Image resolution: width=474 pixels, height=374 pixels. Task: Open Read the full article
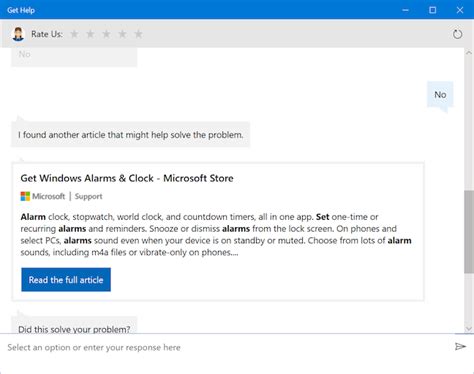66,280
